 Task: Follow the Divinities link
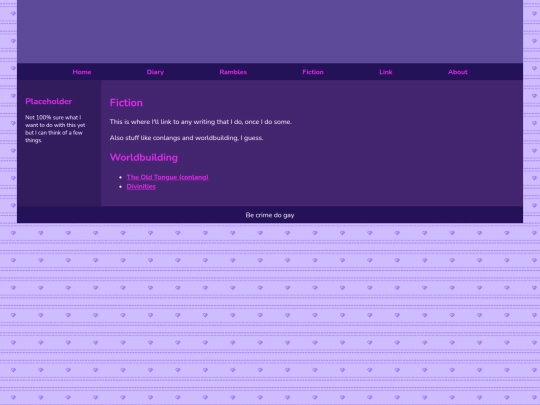pos(141,186)
